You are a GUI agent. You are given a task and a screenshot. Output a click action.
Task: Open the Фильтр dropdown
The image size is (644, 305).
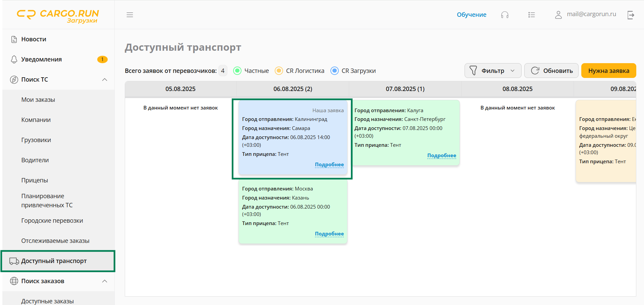[492, 71]
